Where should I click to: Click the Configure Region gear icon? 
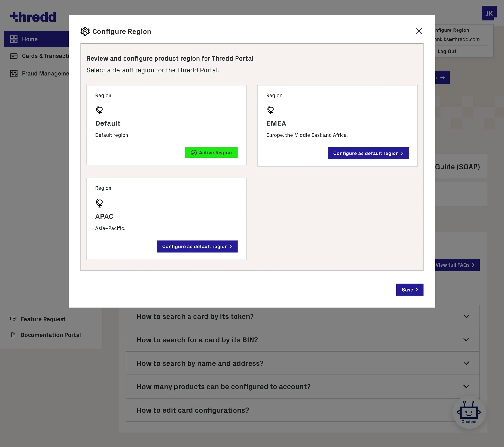coord(85,31)
